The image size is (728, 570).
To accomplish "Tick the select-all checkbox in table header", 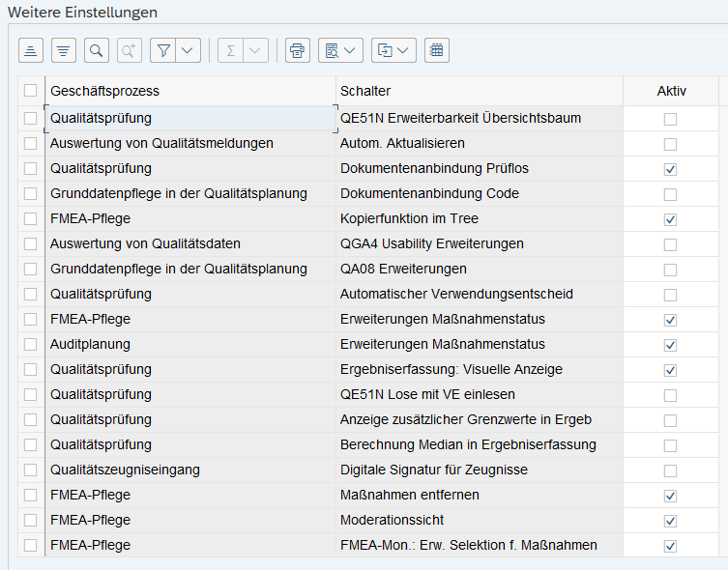I will (x=31, y=91).
